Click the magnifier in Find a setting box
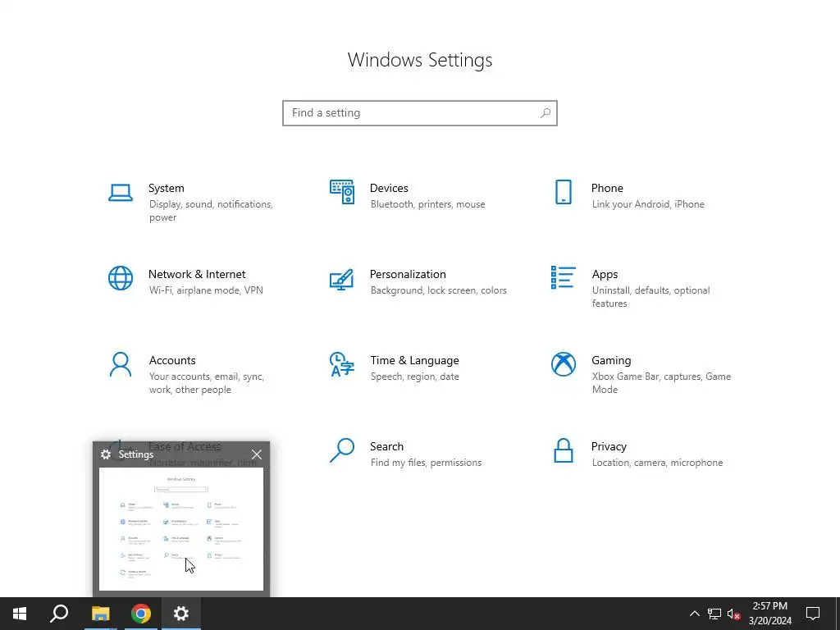Screen dimensions: 840x630 pyautogui.click(x=546, y=113)
